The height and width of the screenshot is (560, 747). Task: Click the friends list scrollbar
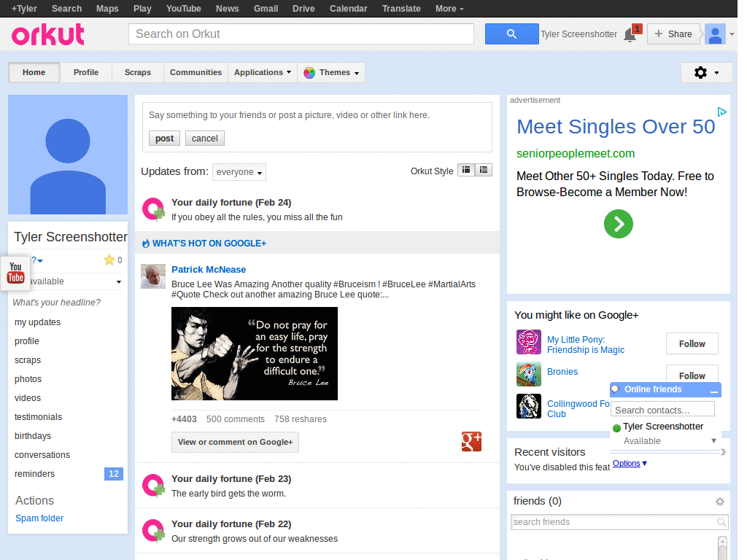pyautogui.click(x=722, y=548)
